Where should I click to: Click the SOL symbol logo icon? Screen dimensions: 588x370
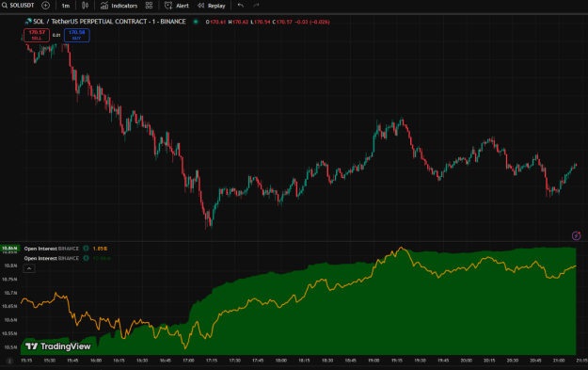point(28,22)
